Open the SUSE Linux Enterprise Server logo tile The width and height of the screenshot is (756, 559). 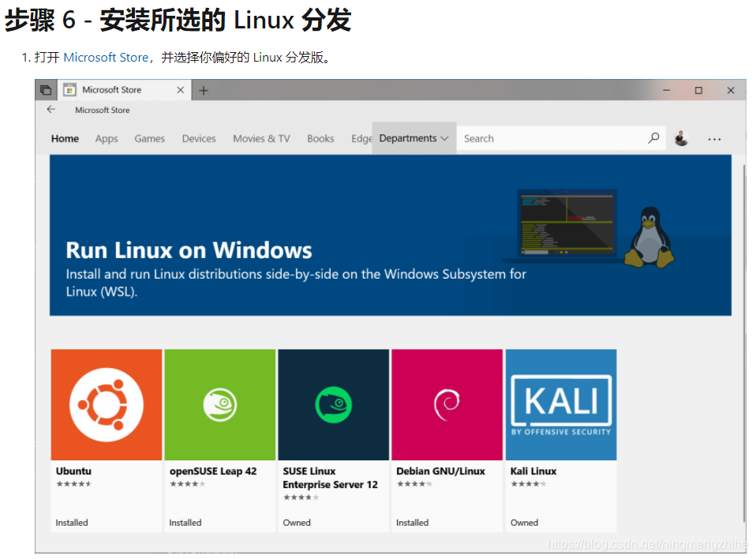pos(333,405)
